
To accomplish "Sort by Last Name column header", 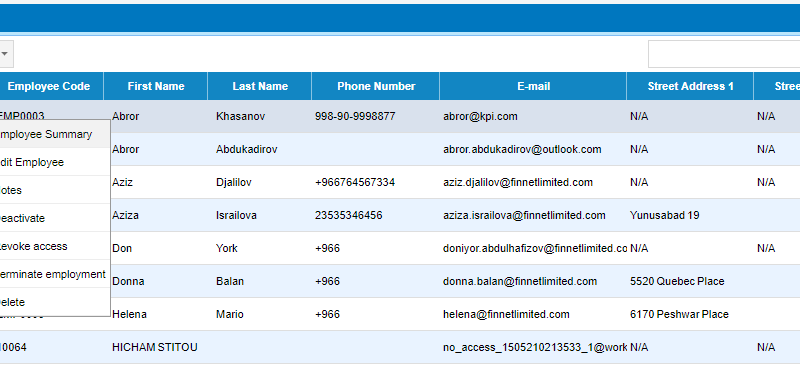I will (260, 86).
